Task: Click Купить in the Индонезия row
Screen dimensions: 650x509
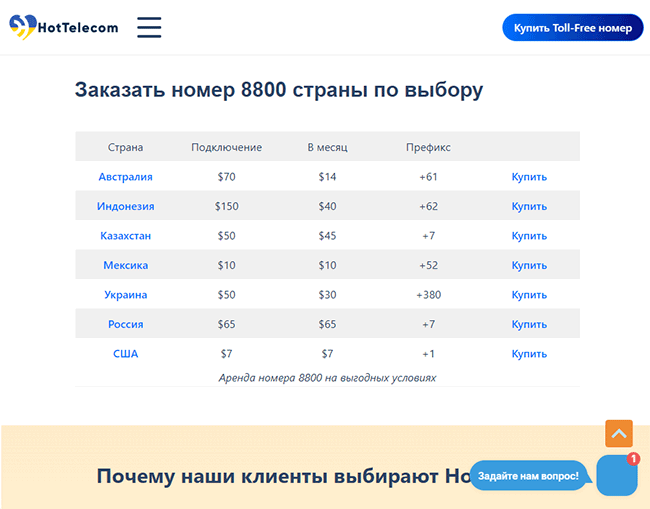Action: pos(529,206)
